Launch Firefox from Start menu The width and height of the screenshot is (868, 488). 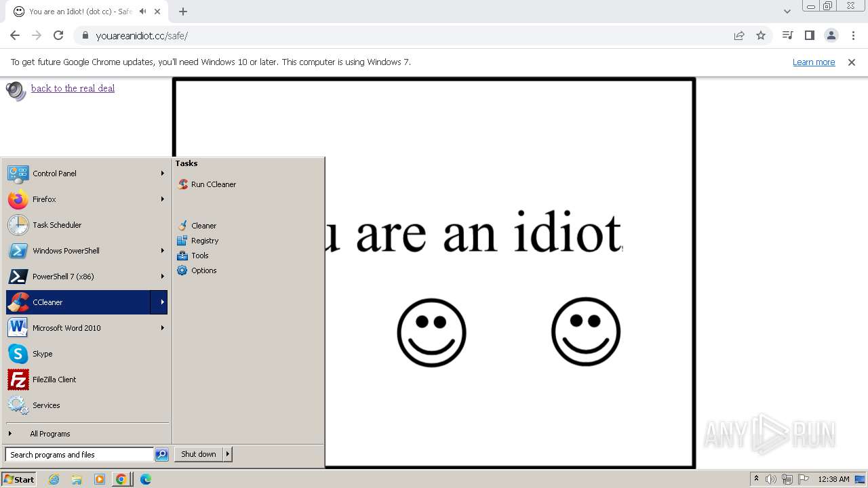tap(87, 199)
